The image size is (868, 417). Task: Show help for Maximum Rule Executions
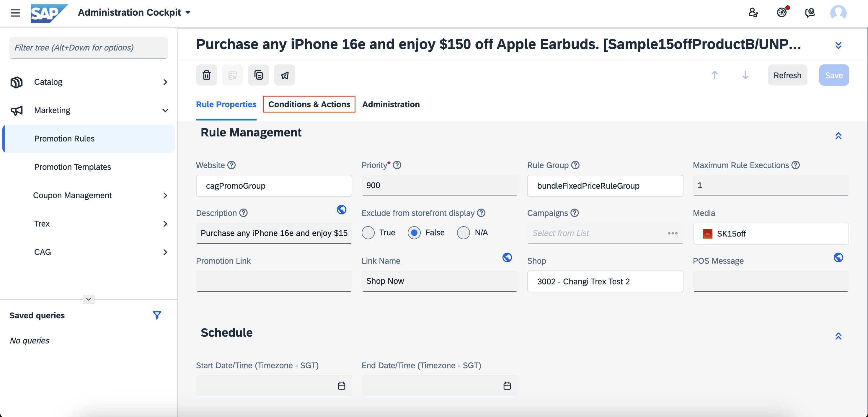coord(796,165)
